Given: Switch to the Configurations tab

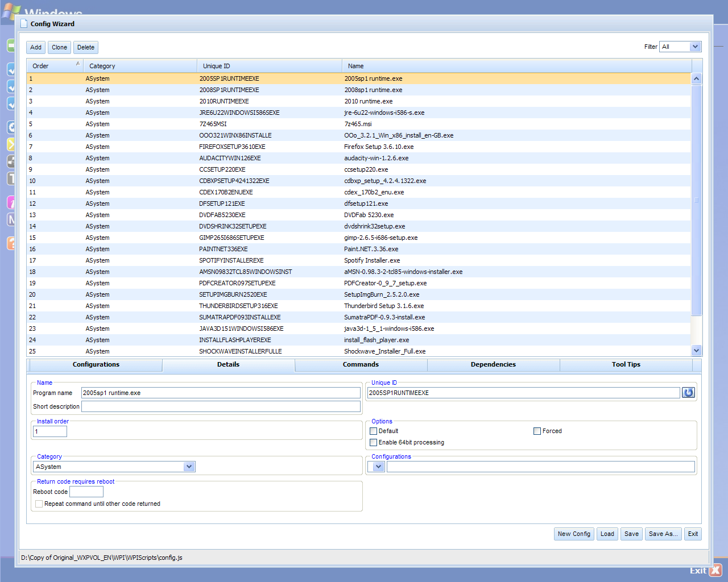Looking at the screenshot, I should [x=96, y=365].
